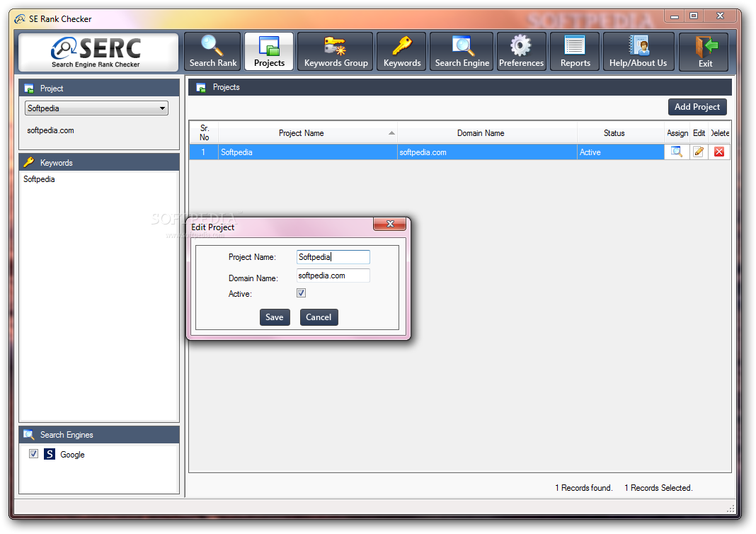Click the Project Name input field

tap(333, 256)
